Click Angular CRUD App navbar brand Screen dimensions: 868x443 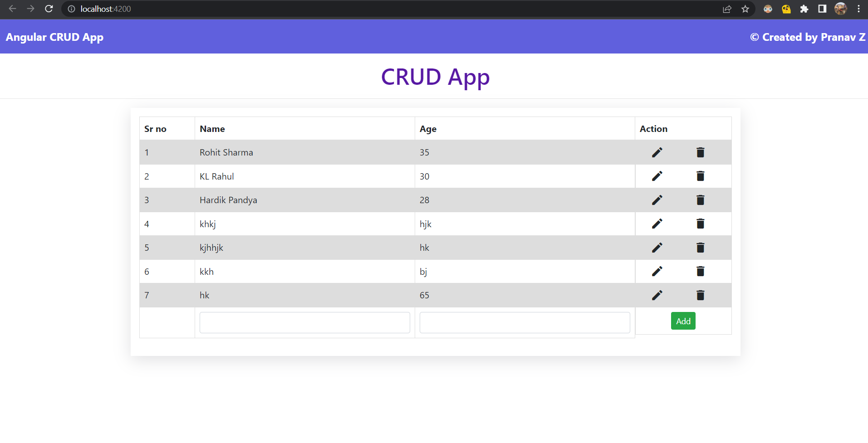(x=54, y=37)
